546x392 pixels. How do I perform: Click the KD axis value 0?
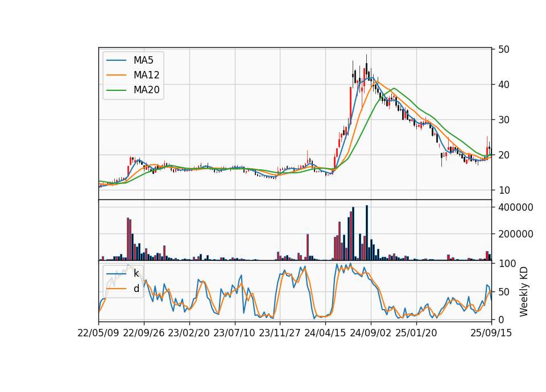(501, 320)
